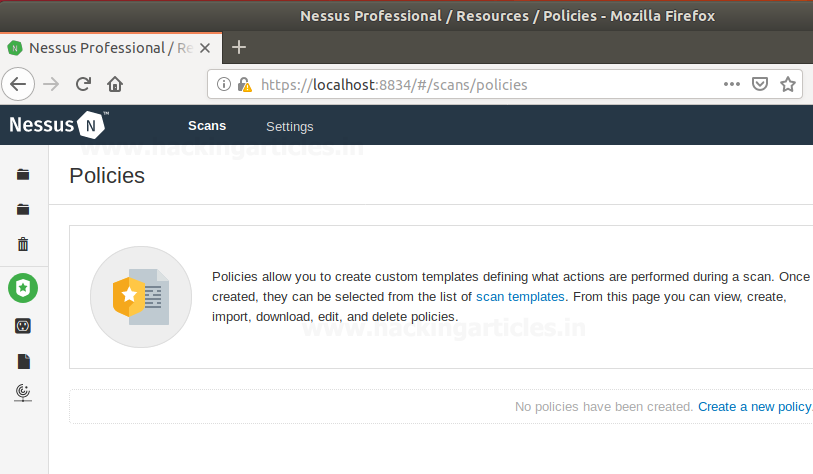Screen dimensions: 813x474
Task: Show connection security warning lock icon
Action: (244, 85)
